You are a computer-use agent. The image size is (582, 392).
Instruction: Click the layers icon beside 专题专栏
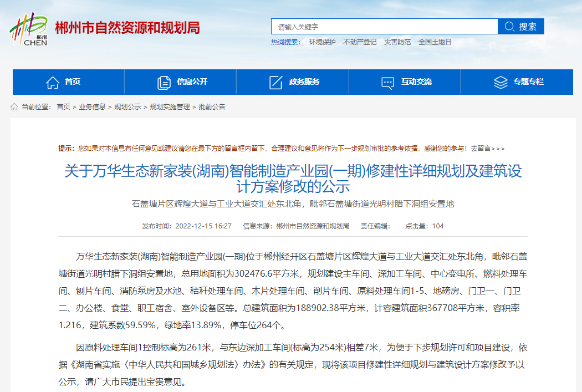[x=501, y=83]
